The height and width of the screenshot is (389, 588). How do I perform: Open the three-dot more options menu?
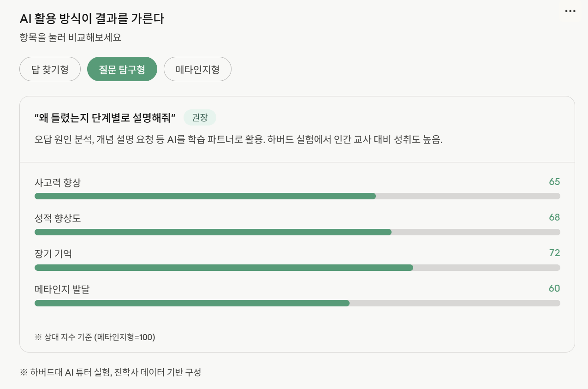[x=570, y=11]
